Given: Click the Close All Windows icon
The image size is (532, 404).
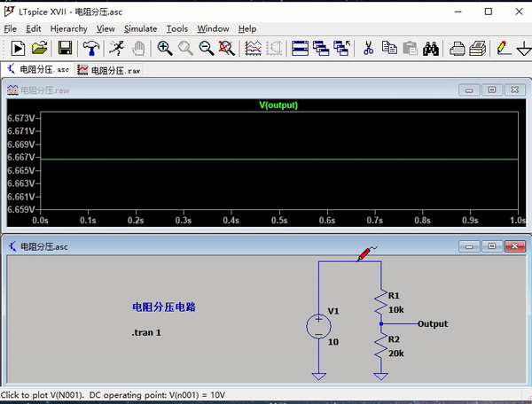Looking at the screenshot, I should [342, 49].
